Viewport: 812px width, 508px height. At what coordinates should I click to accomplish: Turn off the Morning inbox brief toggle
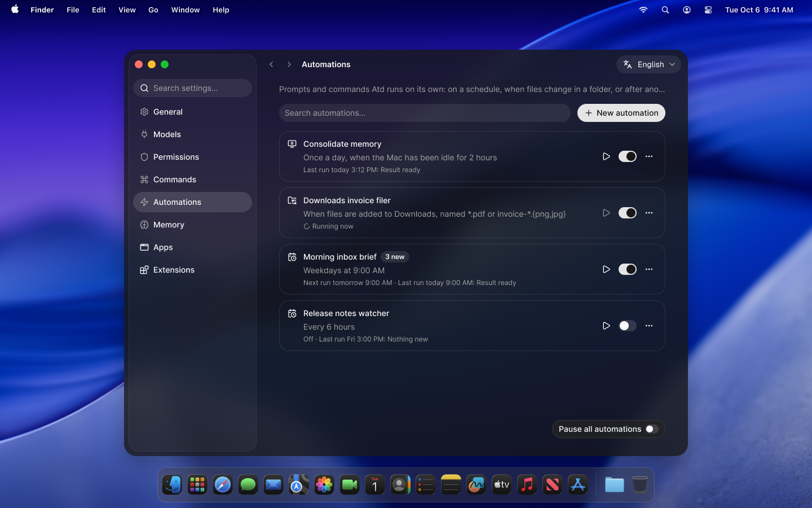coord(628,269)
